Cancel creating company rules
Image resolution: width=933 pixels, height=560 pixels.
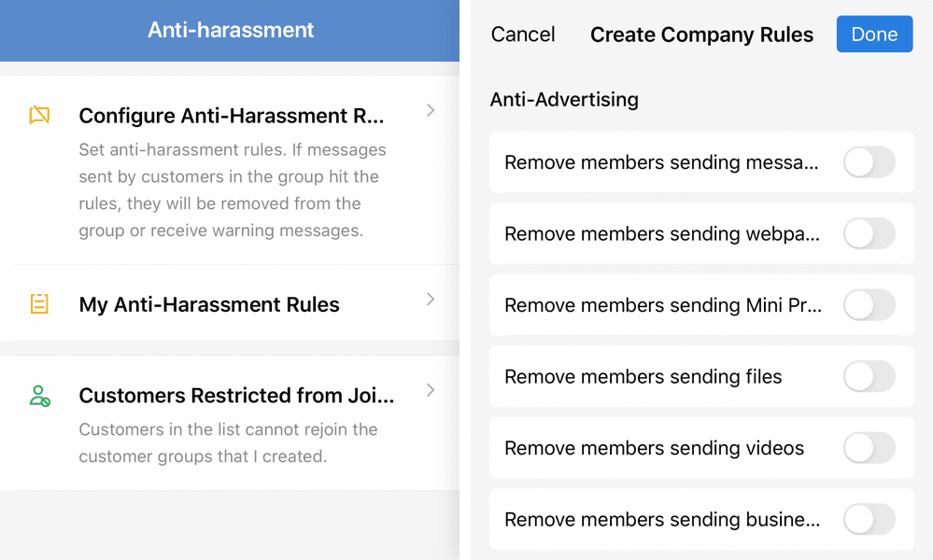coord(523,35)
